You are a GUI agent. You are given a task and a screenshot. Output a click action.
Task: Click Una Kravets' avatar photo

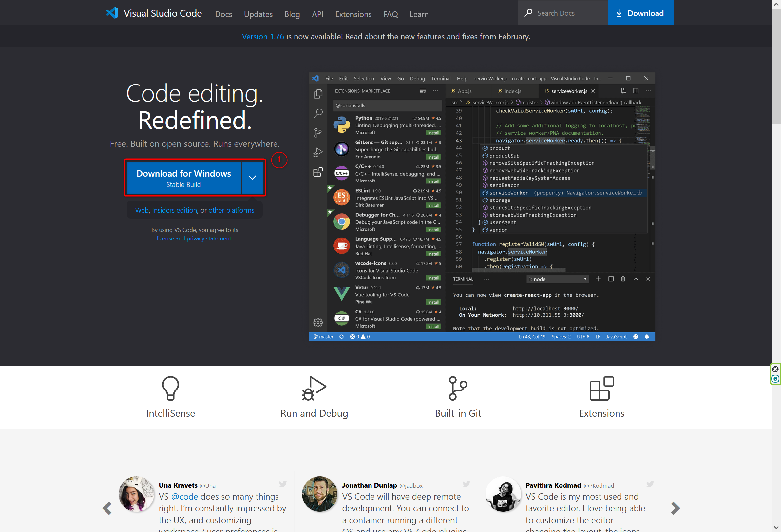pos(136,494)
